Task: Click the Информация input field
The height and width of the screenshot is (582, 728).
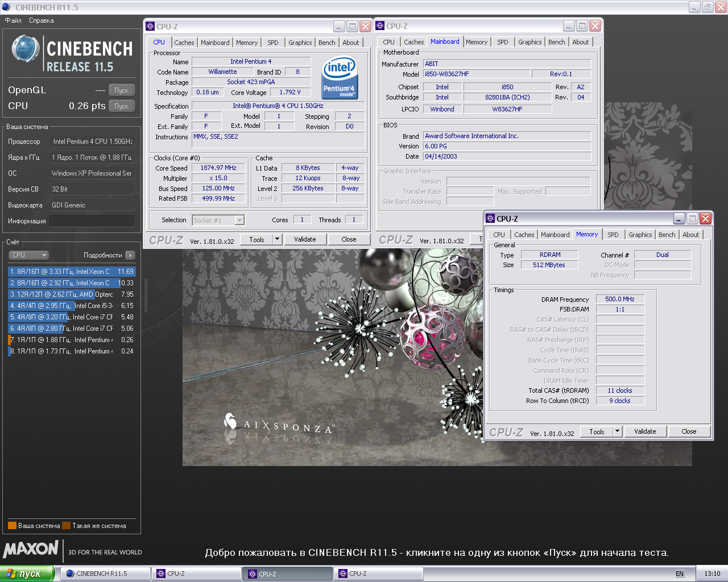Action: [x=92, y=221]
